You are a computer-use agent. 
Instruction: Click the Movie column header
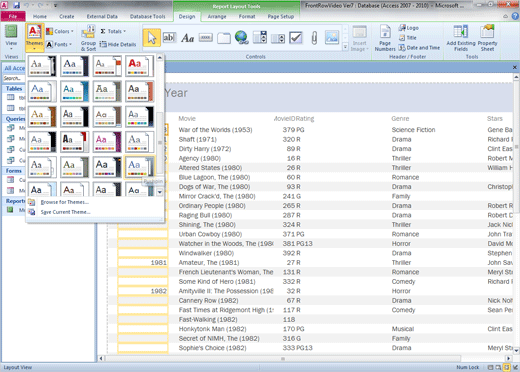tap(187, 118)
